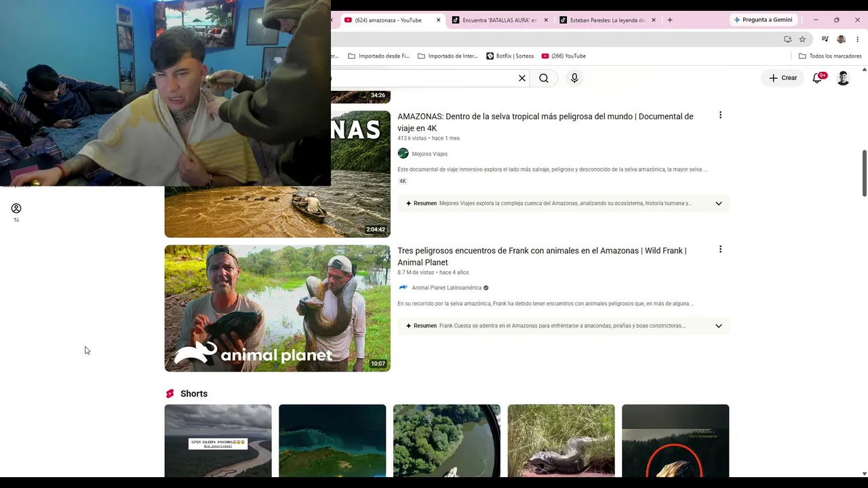Close the amazonasa YouTube tab
This screenshot has height=488, width=868.
tap(438, 20)
